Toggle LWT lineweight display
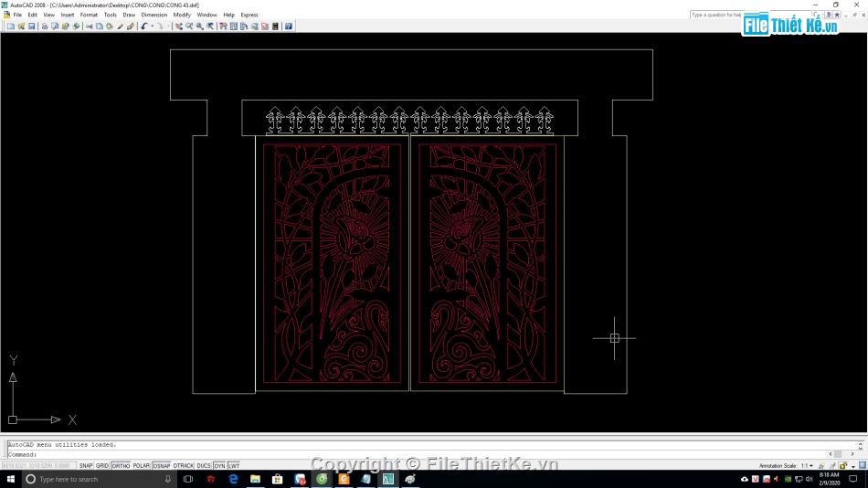 [x=234, y=466]
